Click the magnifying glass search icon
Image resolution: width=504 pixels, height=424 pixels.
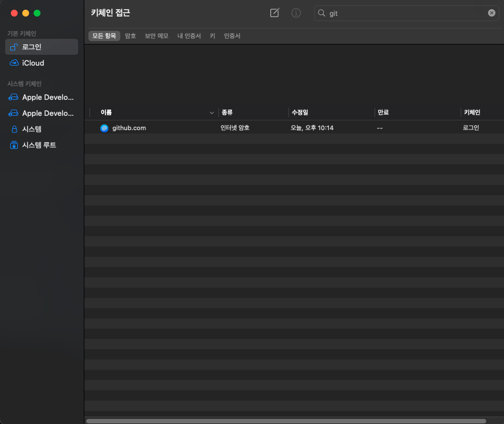tap(322, 13)
